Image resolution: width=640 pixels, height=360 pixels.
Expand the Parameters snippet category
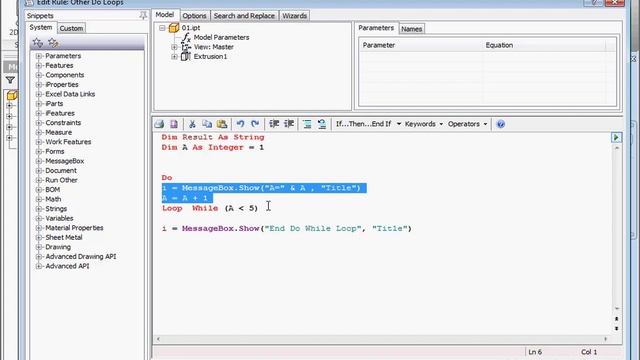pyautogui.click(x=39, y=56)
